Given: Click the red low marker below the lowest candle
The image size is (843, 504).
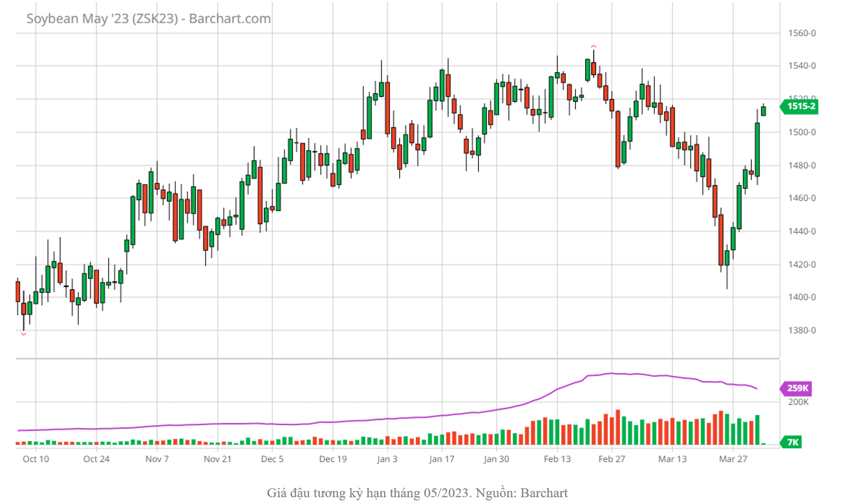Looking at the screenshot, I should coord(23,334).
